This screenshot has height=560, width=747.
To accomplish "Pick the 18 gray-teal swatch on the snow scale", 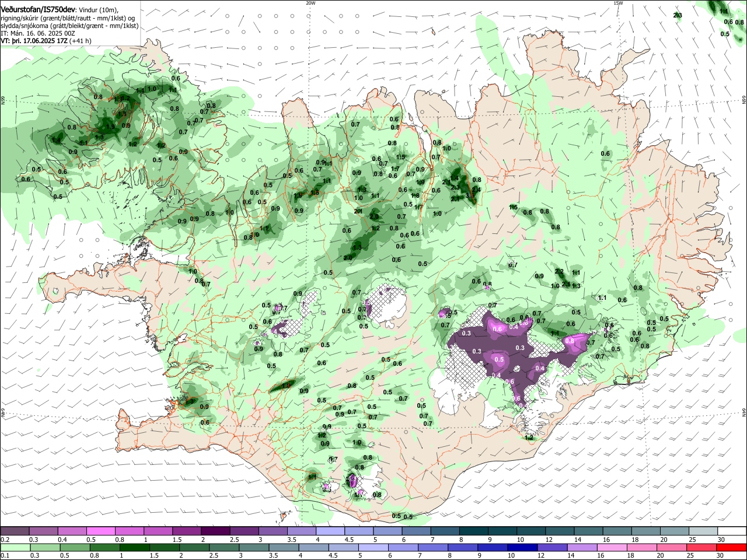I will click(x=646, y=531).
